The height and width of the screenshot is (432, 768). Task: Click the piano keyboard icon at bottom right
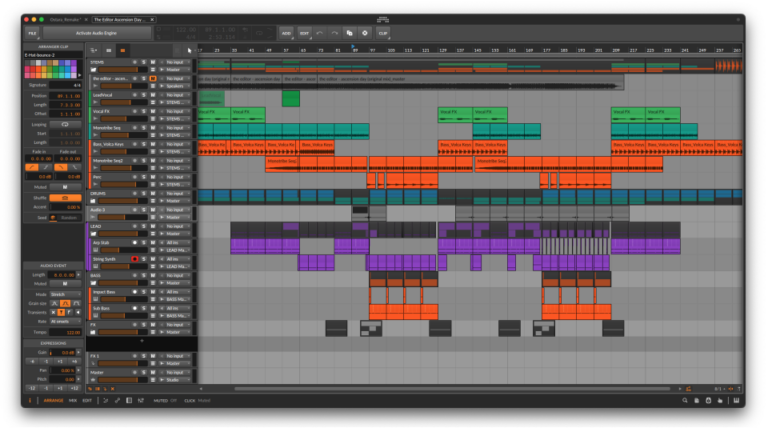pos(736,401)
